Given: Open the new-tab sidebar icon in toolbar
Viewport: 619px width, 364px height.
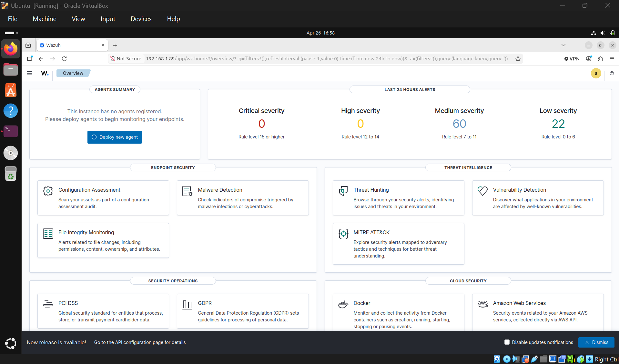Looking at the screenshot, I should [x=29, y=59].
